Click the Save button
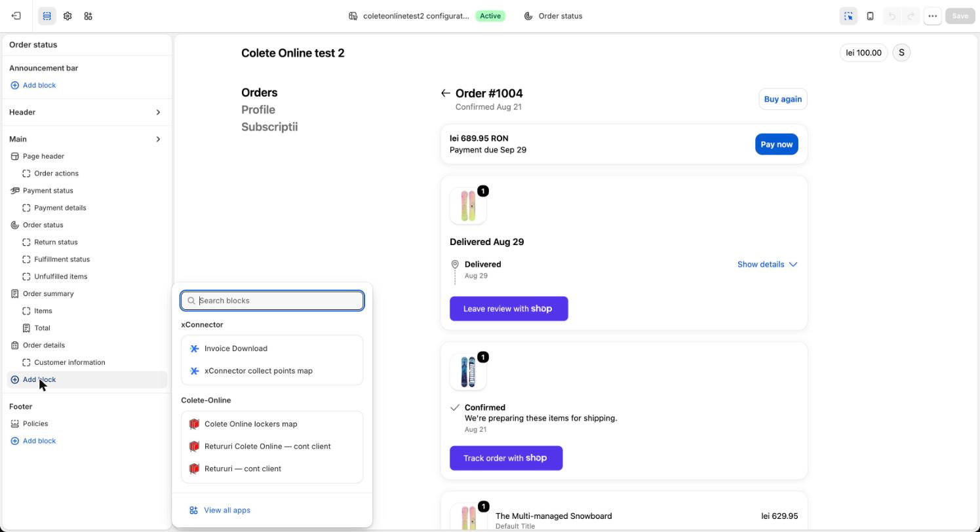 pyautogui.click(x=960, y=16)
